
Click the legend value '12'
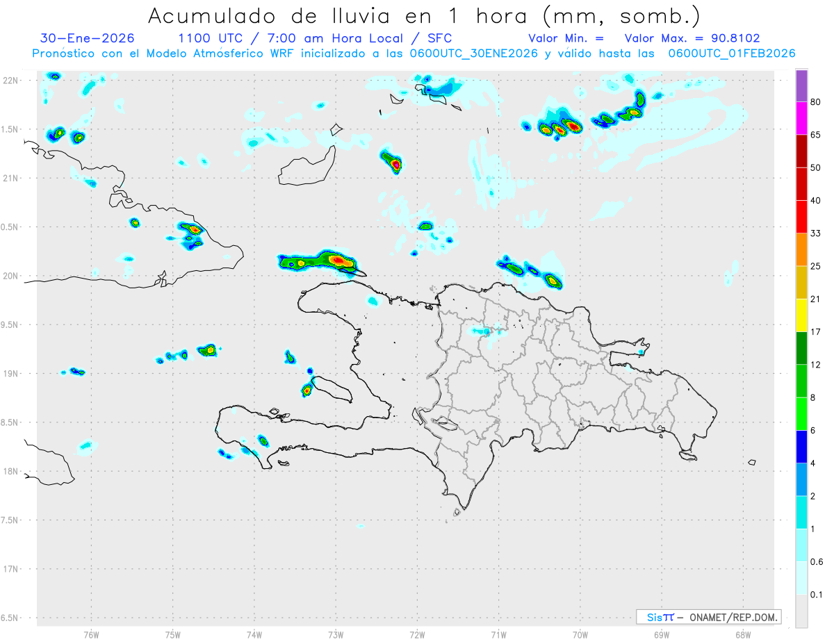(816, 365)
